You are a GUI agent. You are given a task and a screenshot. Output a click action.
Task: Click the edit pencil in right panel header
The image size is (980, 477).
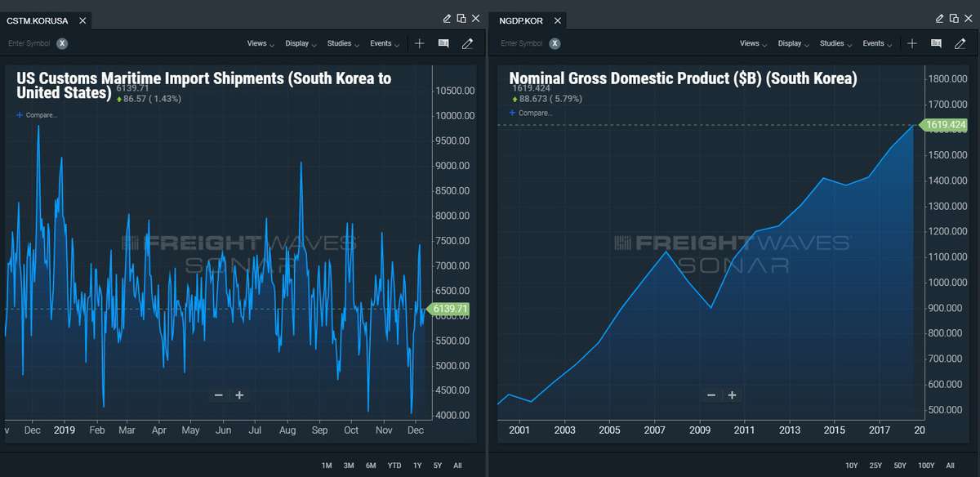coord(941,19)
